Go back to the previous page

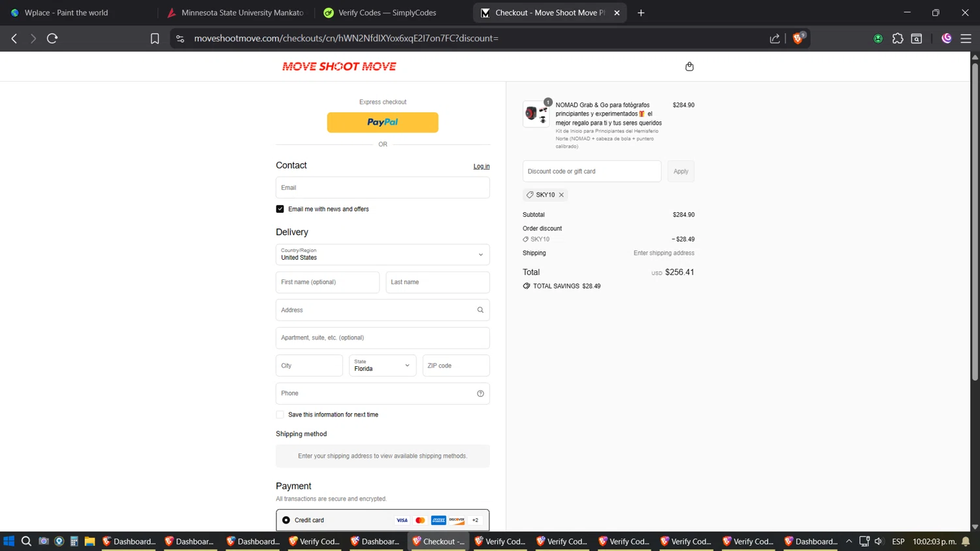[14, 39]
